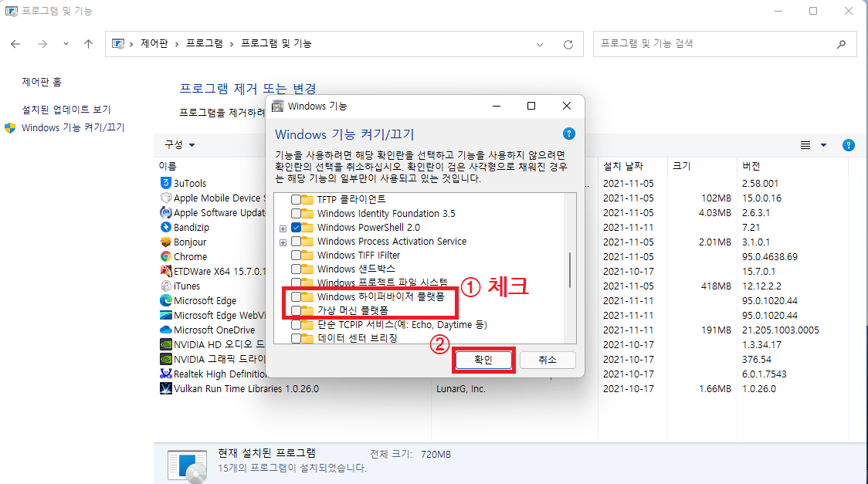Go back with the back arrow
The width and height of the screenshot is (868, 484).
coord(15,44)
